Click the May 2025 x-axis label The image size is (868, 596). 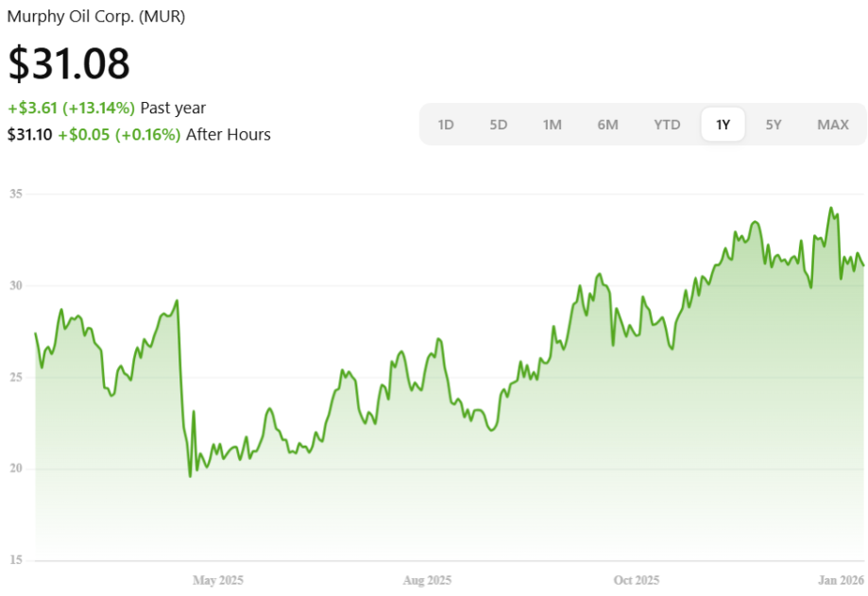[217, 580]
